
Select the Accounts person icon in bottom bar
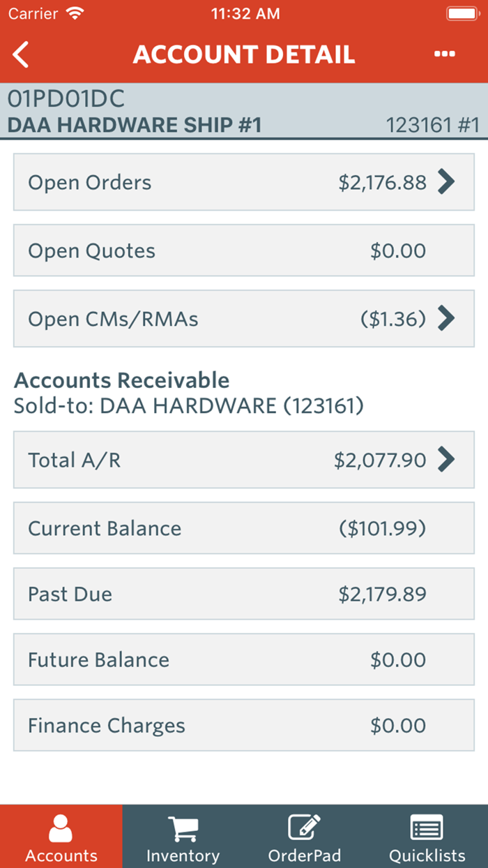(x=61, y=828)
